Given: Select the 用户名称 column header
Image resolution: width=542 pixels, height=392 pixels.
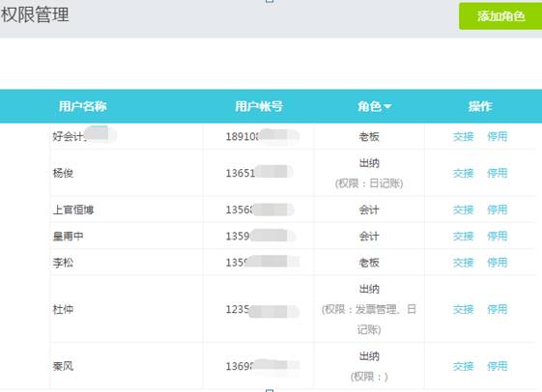Looking at the screenshot, I should (x=83, y=106).
